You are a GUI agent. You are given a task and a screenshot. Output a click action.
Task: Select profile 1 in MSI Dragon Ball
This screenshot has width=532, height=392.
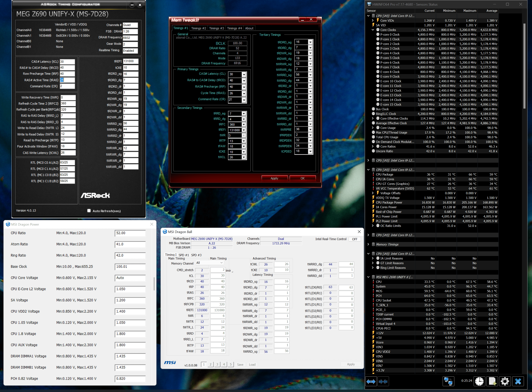tap(204, 364)
